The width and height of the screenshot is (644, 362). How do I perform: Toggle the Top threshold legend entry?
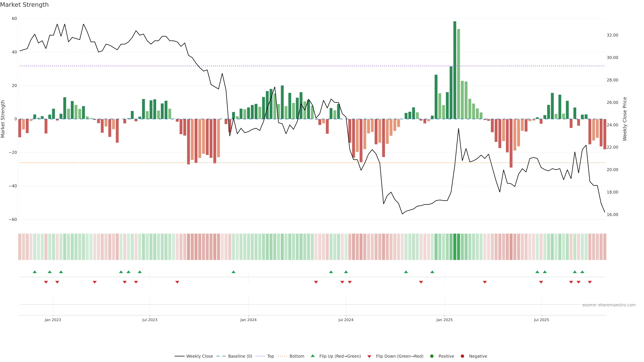[271, 356]
